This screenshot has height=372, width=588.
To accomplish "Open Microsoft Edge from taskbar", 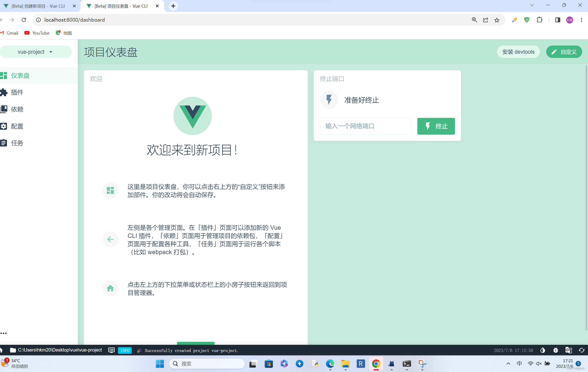I will point(330,364).
